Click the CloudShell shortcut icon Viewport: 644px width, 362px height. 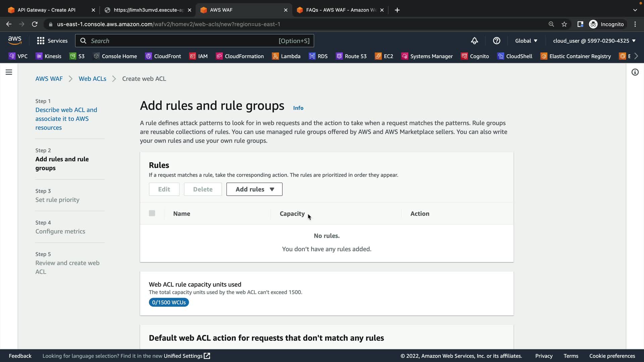pyautogui.click(x=500, y=56)
